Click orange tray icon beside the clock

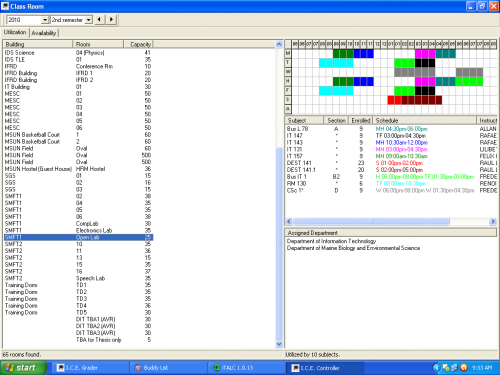[463, 368]
